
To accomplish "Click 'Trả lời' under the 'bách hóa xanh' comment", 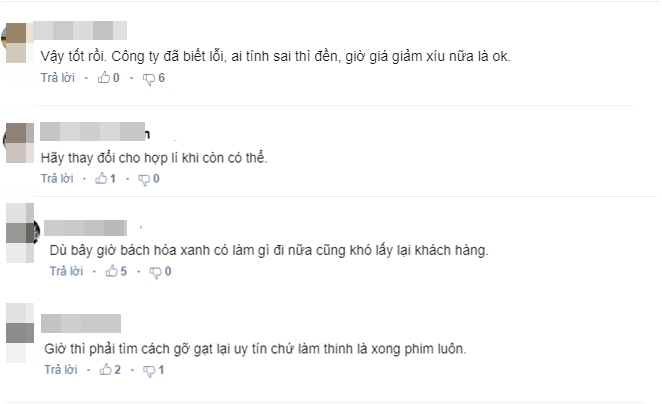I will pyautogui.click(x=66, y=271).
